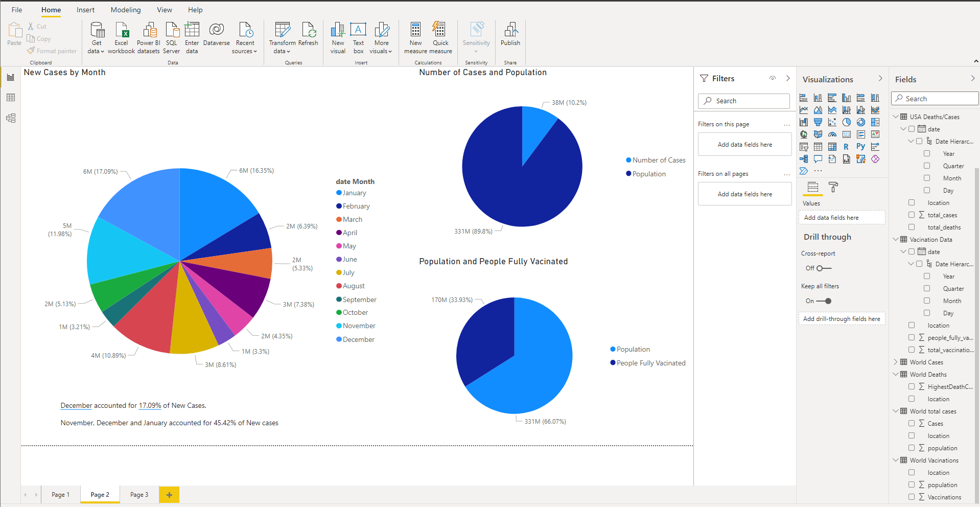This screenshot has width=980, height=507.
Task: Select the Map visual with globe icon
Action: tap(803, 134)
